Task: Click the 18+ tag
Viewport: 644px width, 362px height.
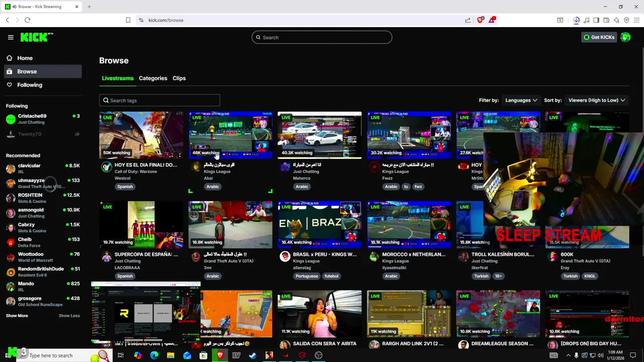Action: coord(498,276)
